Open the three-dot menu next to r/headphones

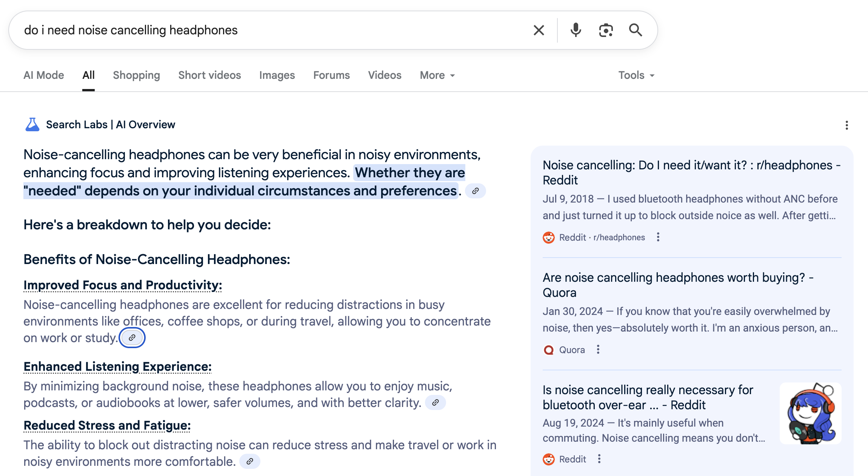[659, 237]
